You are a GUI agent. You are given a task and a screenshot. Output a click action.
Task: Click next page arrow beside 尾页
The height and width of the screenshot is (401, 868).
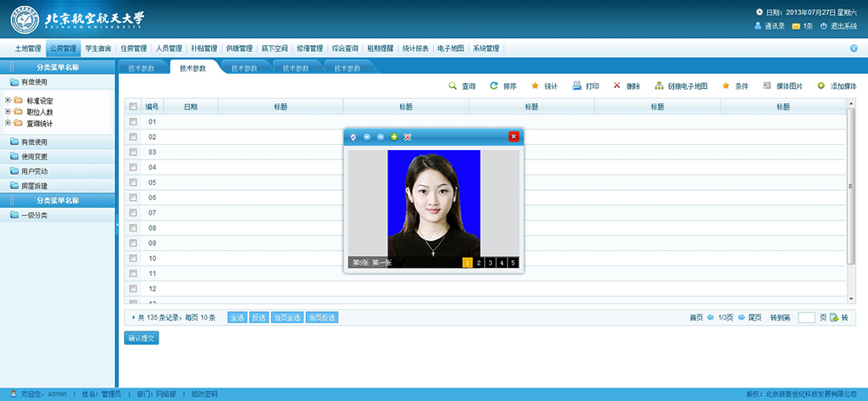741,317
